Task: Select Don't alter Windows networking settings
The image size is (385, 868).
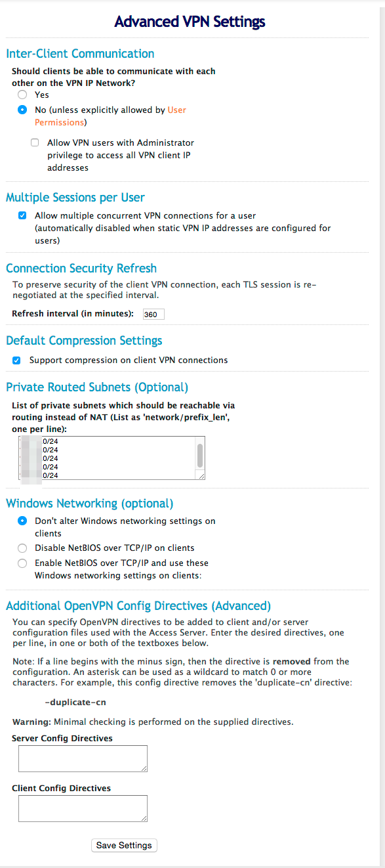Action: coord(22,521)
